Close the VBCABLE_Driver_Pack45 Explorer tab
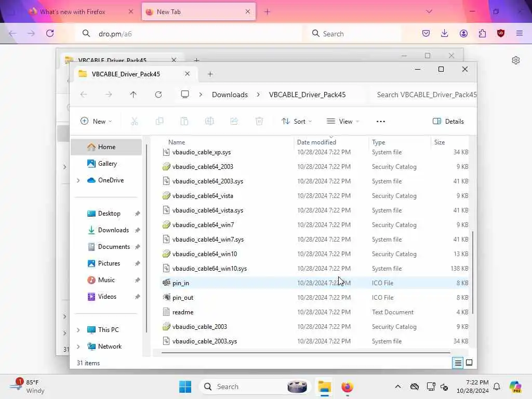The image size is (532, 399). [187, 74]
